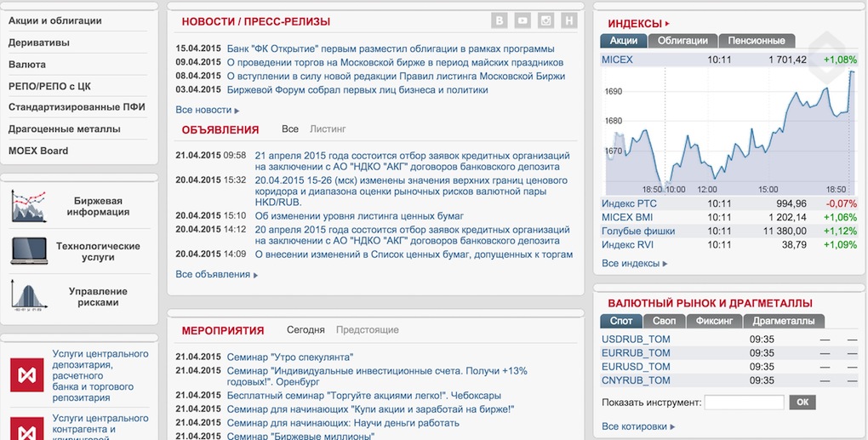Click the OK button next to instrument field

(x=802, y=403)
